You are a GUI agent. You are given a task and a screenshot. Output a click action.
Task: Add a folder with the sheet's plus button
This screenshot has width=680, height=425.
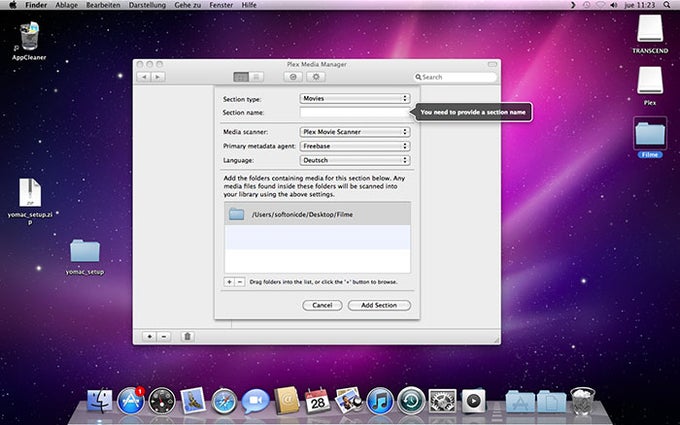pos(229,282)
